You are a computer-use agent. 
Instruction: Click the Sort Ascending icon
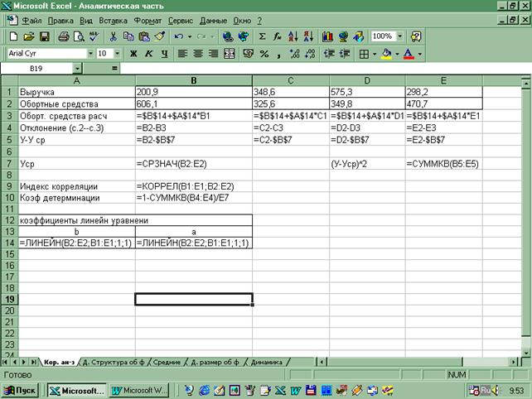coord(293,36)
